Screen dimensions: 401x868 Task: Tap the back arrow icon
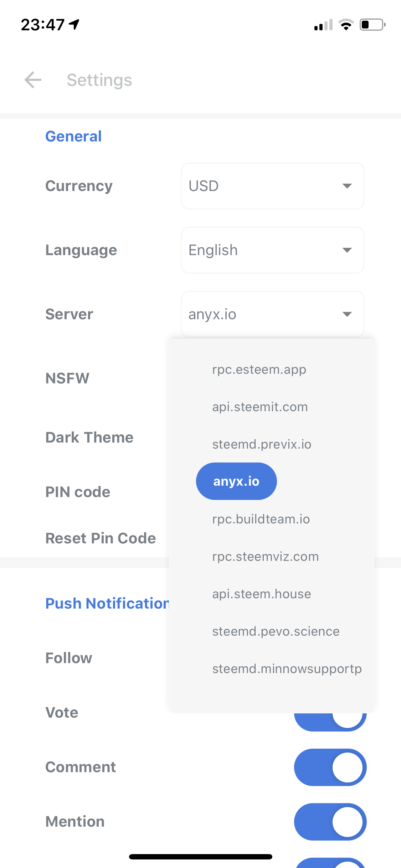(x=33, y=80)
